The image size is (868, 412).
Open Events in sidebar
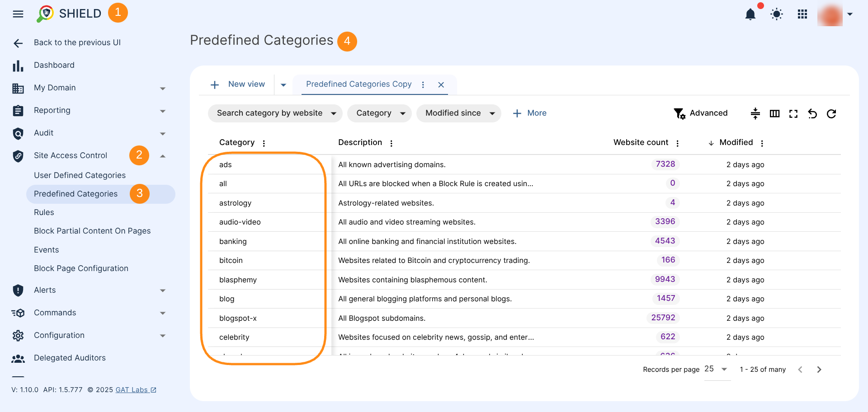pyautogui.click(x=47, y=250)
